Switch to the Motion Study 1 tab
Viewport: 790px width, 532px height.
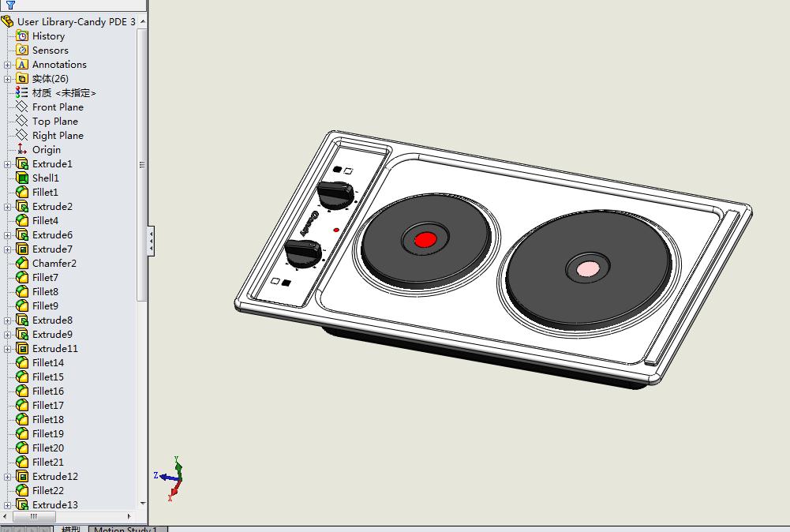(x=128, y=529)
